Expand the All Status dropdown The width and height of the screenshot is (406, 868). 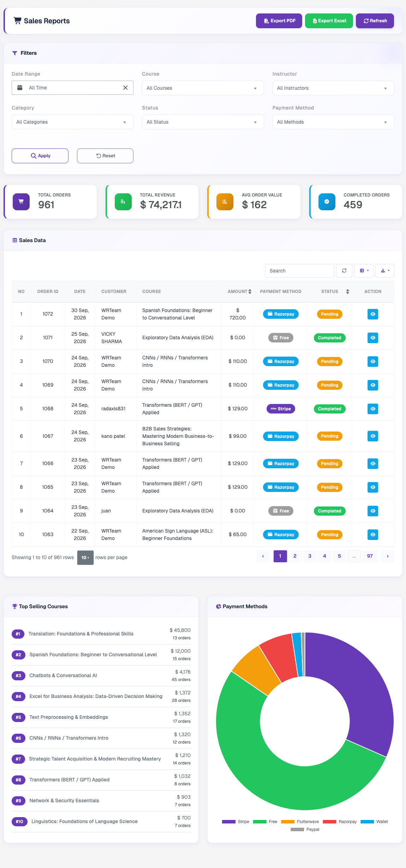pyautogui.click(x=203, y=122)
